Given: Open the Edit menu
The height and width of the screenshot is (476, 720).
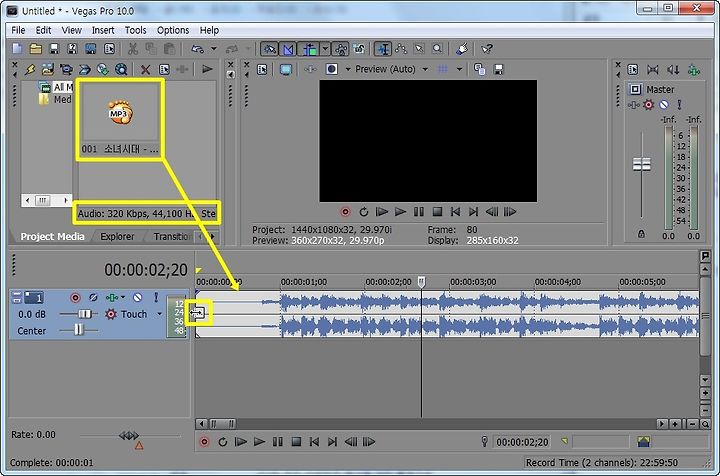Looking at the screenshot, I should coord(44,30).
